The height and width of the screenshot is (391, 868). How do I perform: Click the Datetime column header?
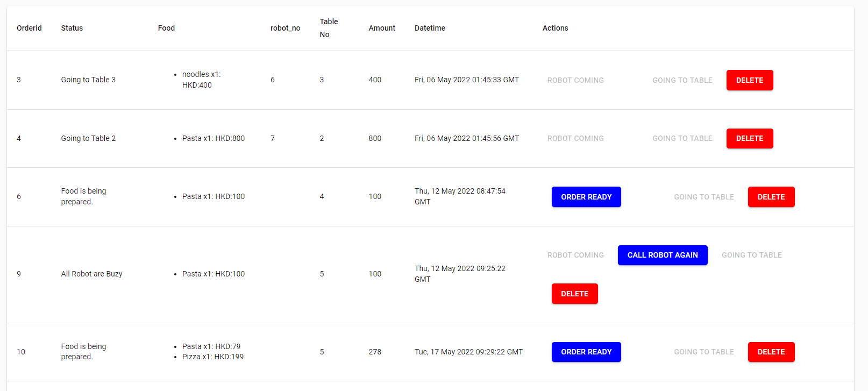point(430,28)
